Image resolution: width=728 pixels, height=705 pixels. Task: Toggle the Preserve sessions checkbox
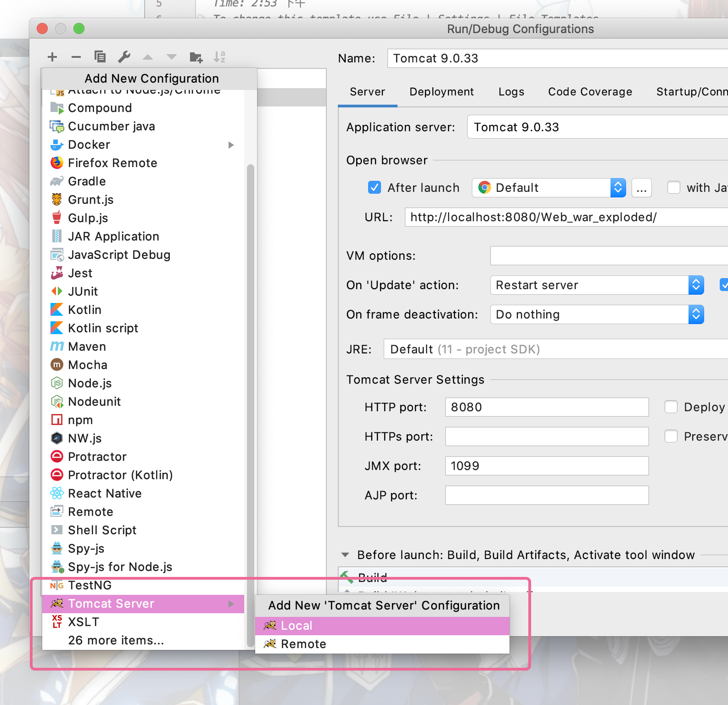click(x=671, y=436)
